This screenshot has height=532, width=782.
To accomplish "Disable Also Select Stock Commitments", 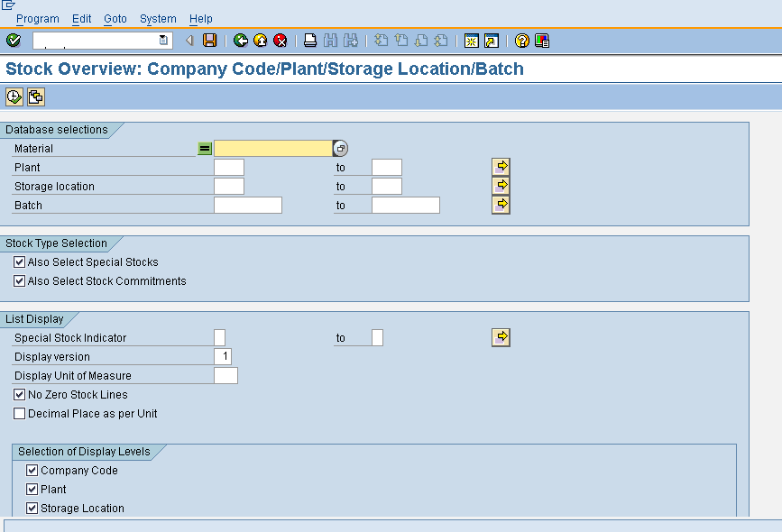I will (19, 280).
